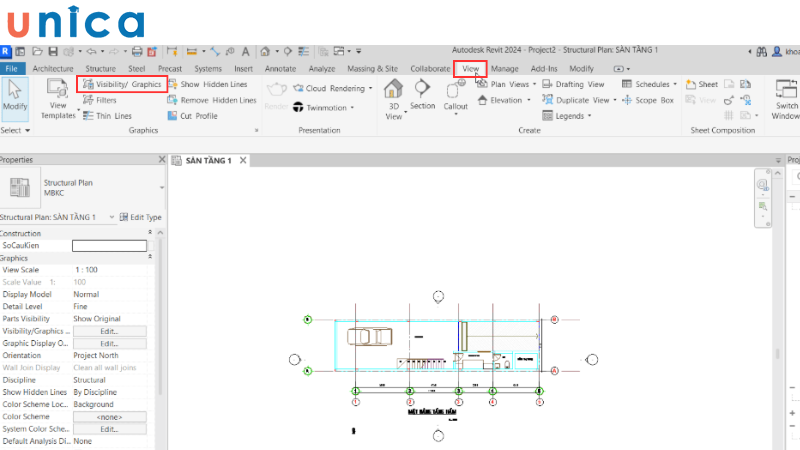800x450 pixels.
Task: Open the File menu
Action: [x=12, y=68]
